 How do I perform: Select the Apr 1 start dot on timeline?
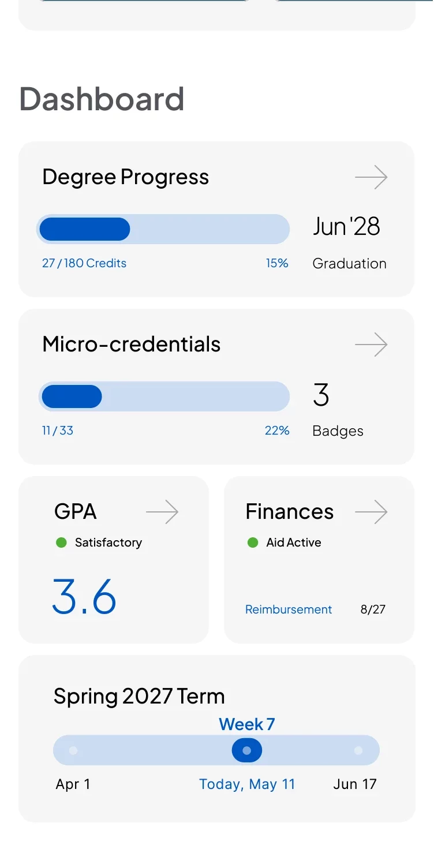coord(73,750)
